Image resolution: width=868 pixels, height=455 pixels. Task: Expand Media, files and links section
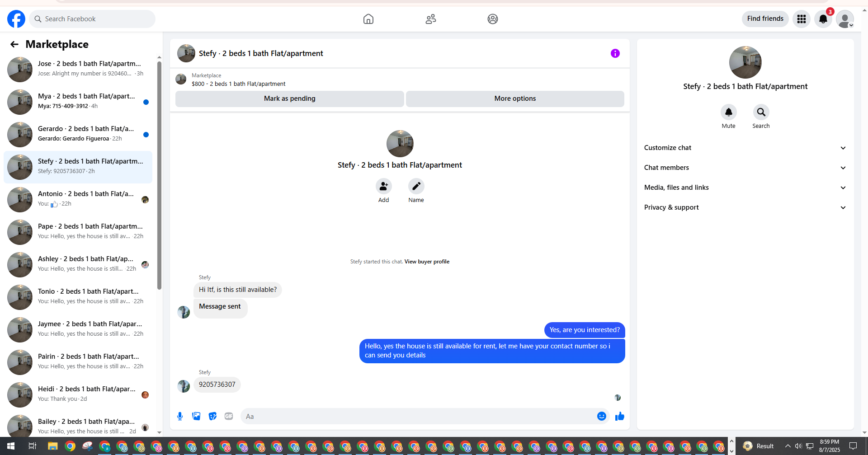(x=745, y=188)
